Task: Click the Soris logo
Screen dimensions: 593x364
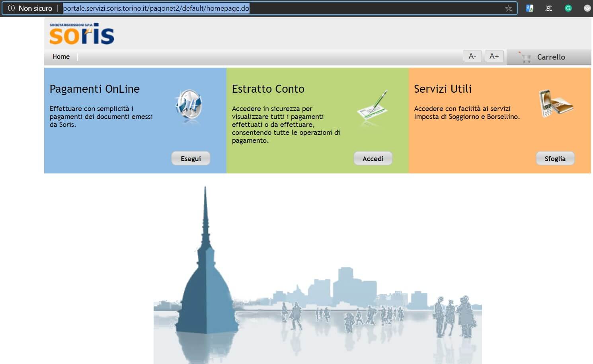Action: tap(82, 34)
